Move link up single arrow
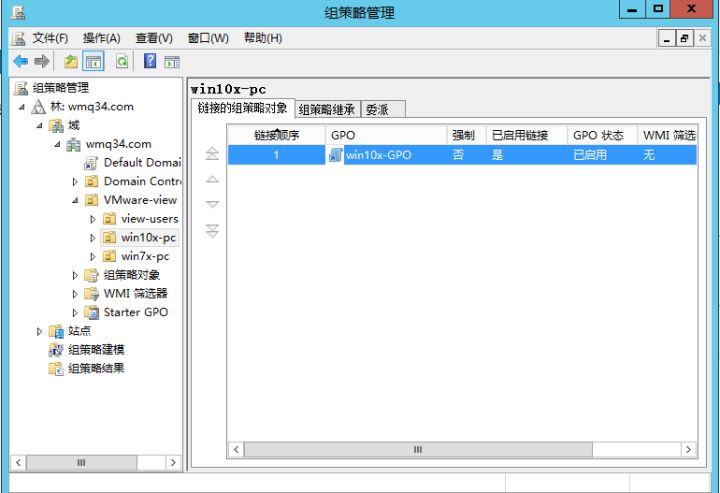Screen dimensions: 720x493 pyautogui.click(x=212, y=179)
